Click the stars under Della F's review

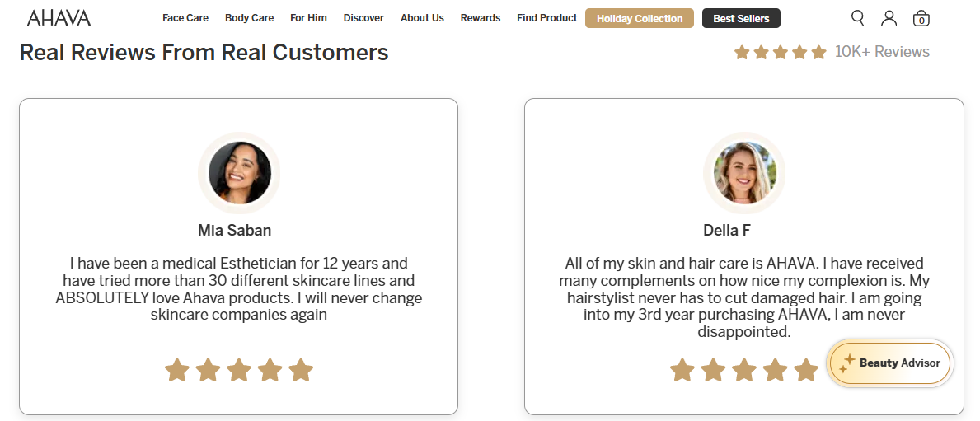tap(743, 371)
